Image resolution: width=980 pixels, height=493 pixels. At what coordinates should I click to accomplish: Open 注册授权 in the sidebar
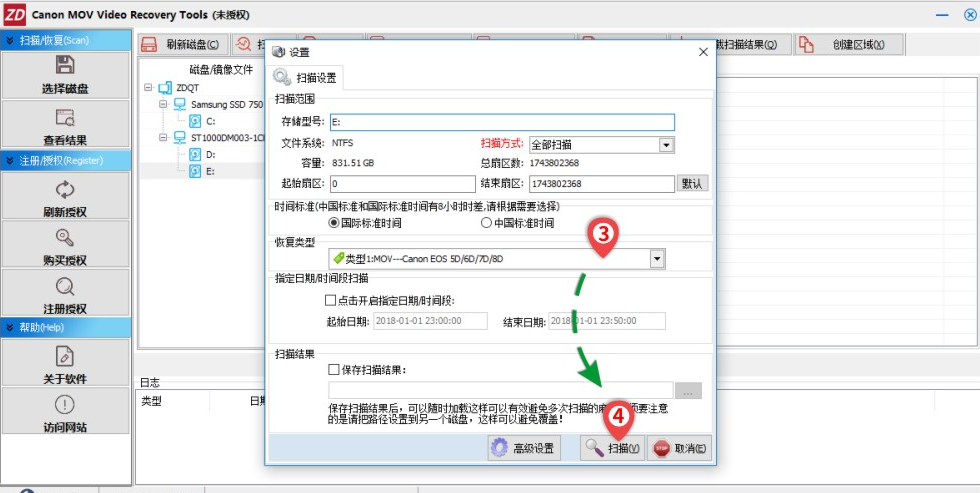[65, 292]
